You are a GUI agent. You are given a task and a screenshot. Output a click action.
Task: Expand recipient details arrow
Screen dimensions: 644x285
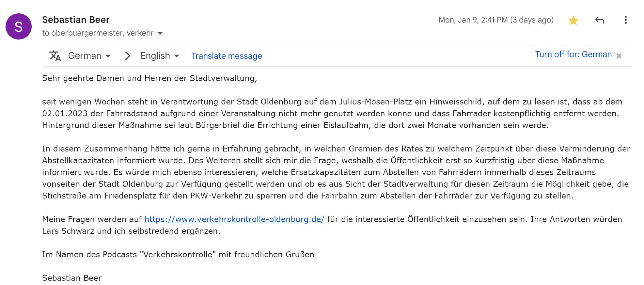tap(160, 33)
